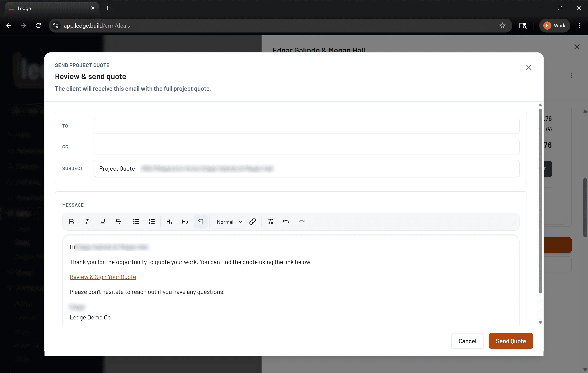This screenshot has width=588, height=373.
Task: Reload the Ledge page
Action: (x=38, y=26)
